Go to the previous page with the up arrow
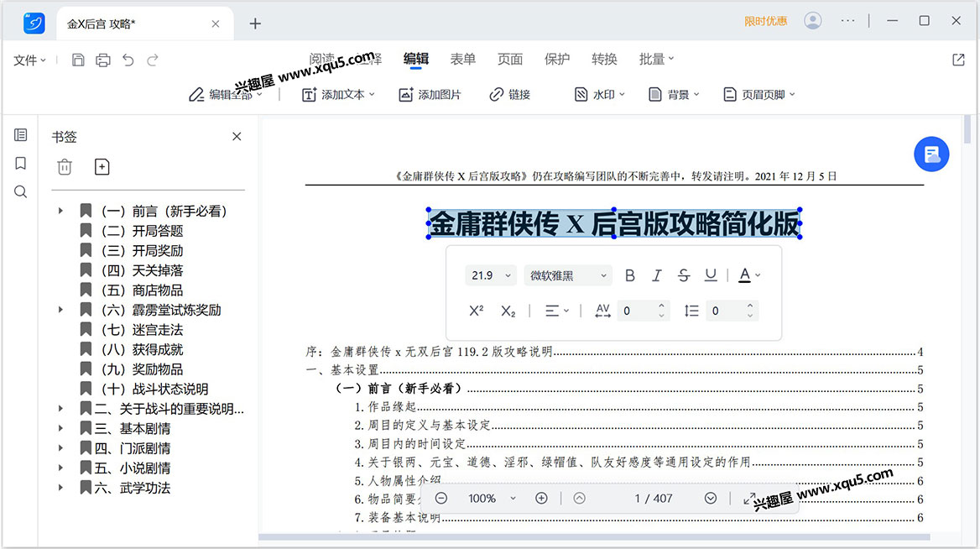This screenshot has width=980, height=549. click(x=580, y=499)
